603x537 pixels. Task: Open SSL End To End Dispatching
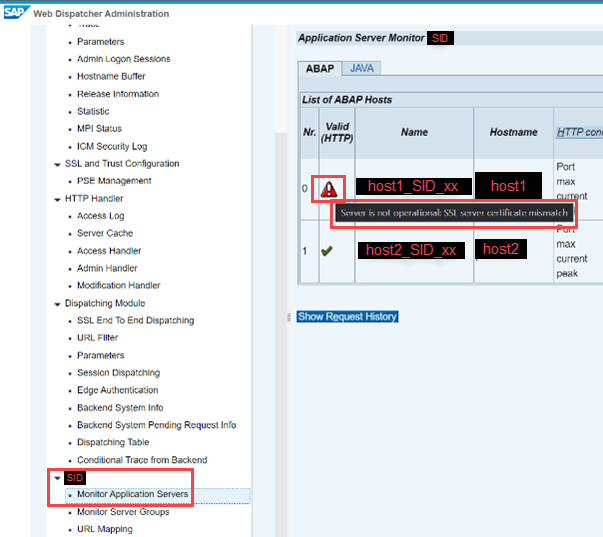[135, 320]
